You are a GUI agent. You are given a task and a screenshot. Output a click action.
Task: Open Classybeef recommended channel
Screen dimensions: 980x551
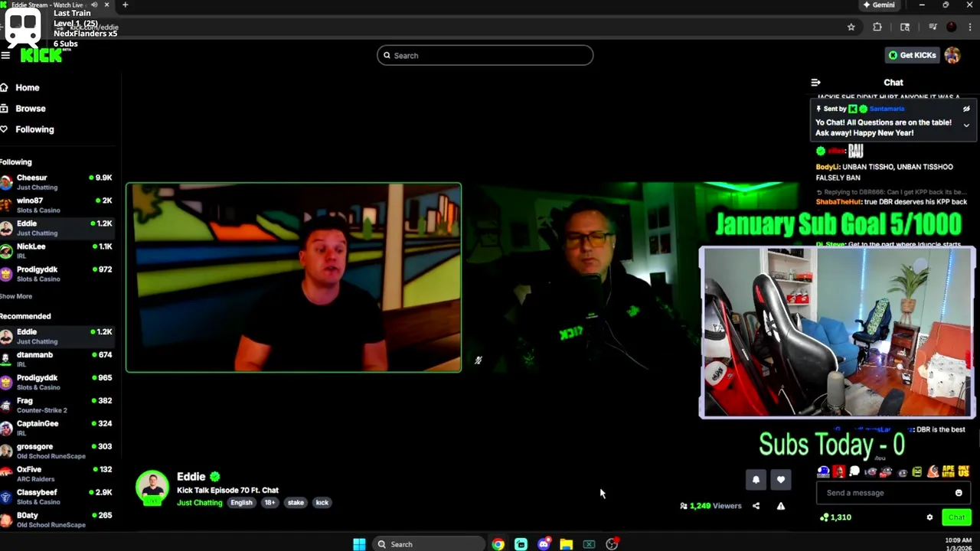point(57,497)
